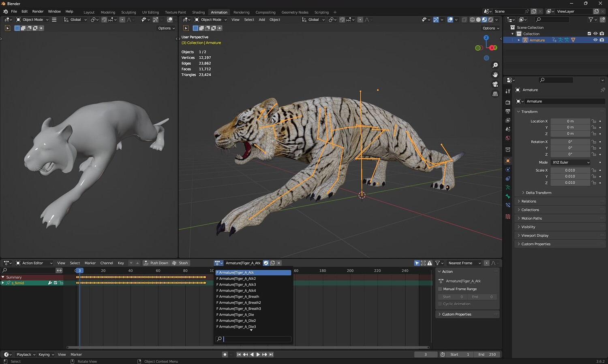
Task: Open the XYZ Euler rotation mode dropdown
Action: 570,162
